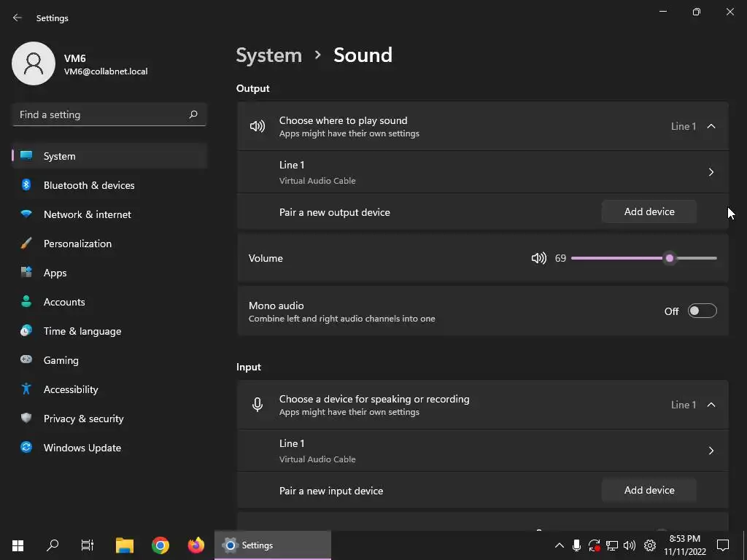Select the input Line 1 Virtual Audio Cable row
This screenshot has height=560, width=747.
483,451
